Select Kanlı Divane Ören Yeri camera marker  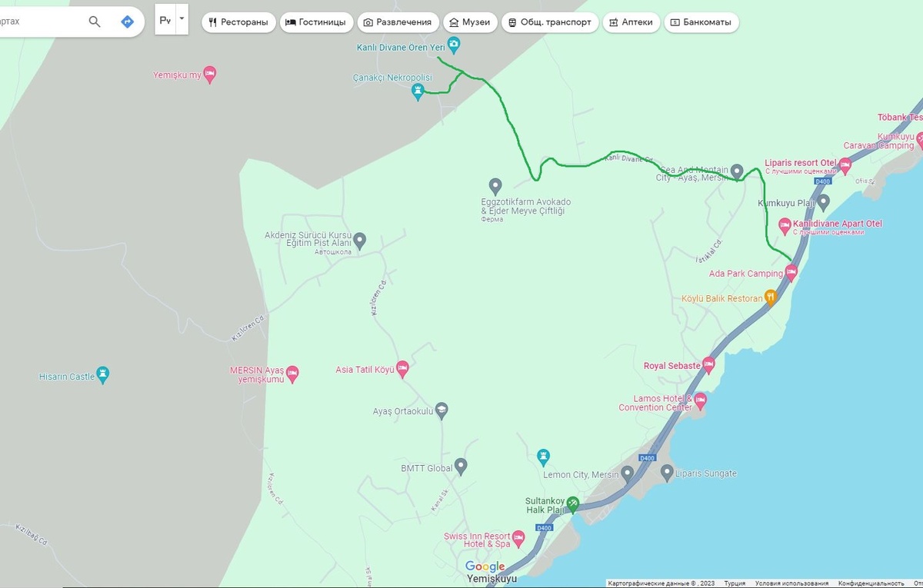tap(454, 45)
